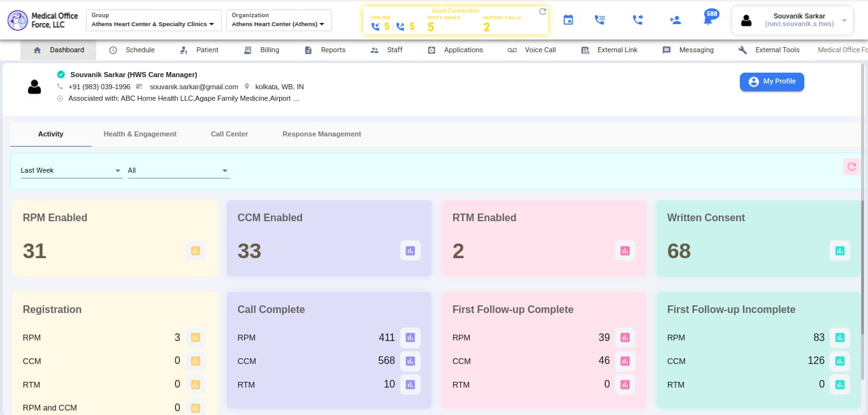Open the calendar icon in header
Image resolution: width=868 pixels, height=415 pixels.
(568, 20)
